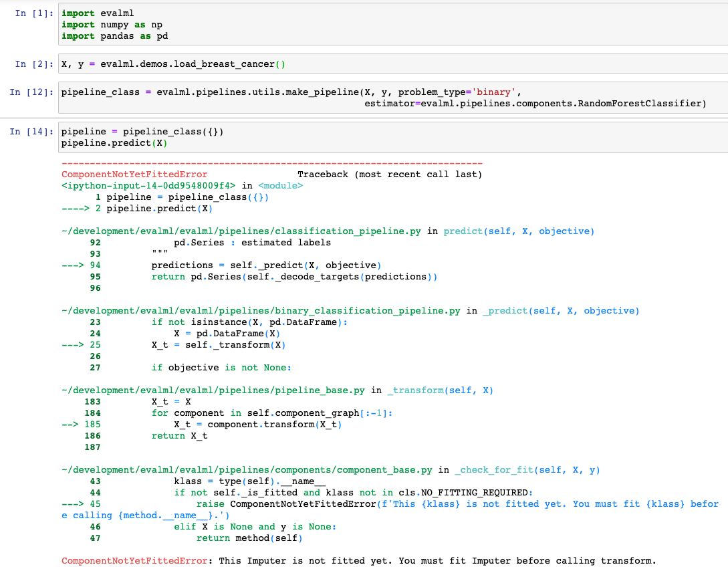Viewport: 728px width, 575px height.
Task: Click traceback line 95 'return pd.Series'
Action: [294, 277]
